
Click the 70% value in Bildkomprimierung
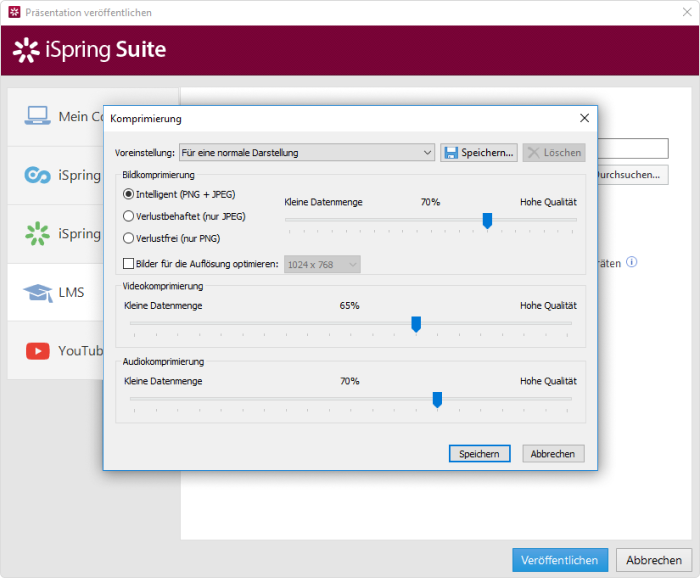point(430,202)
